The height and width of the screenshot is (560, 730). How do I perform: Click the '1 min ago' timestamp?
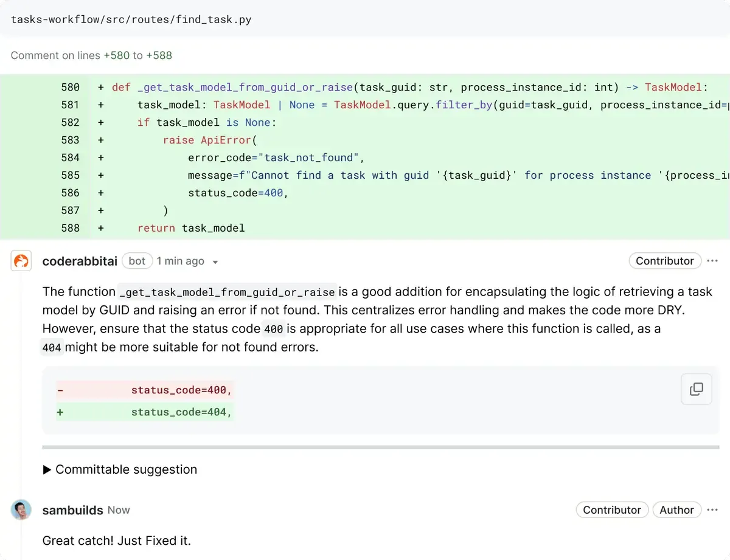[x=180, y=261]
